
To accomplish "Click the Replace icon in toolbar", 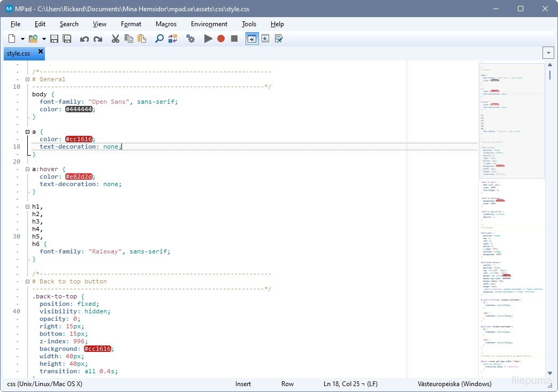I will (172, 39).
